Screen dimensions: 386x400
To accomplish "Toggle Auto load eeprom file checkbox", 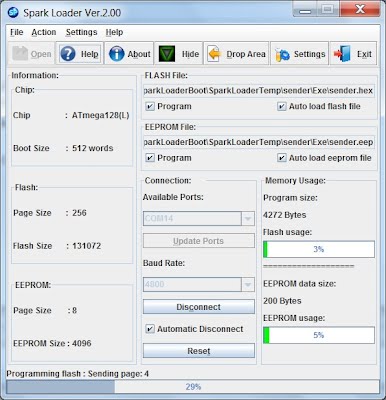I will click(x=282, y=158).
